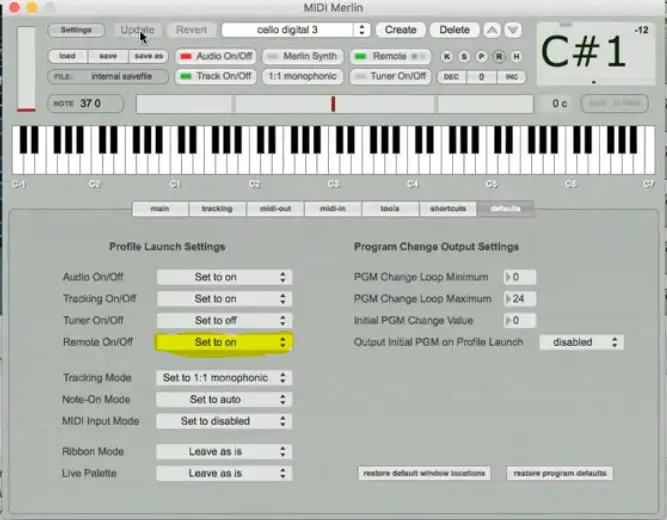Click the Update button
Screen dimensions: 667x520
[137, 30]
